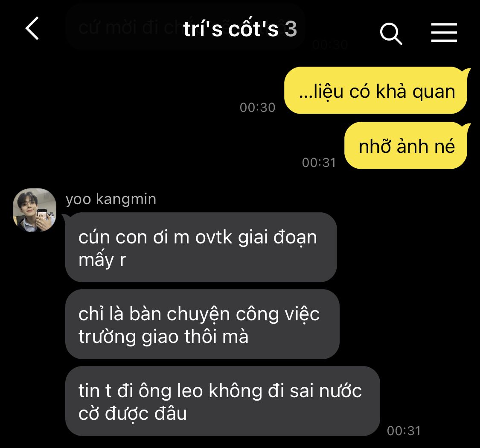Viewport: 480px width, 448px height.
Task: Open the hamburger chat menu
Action: tap(444, 32)
